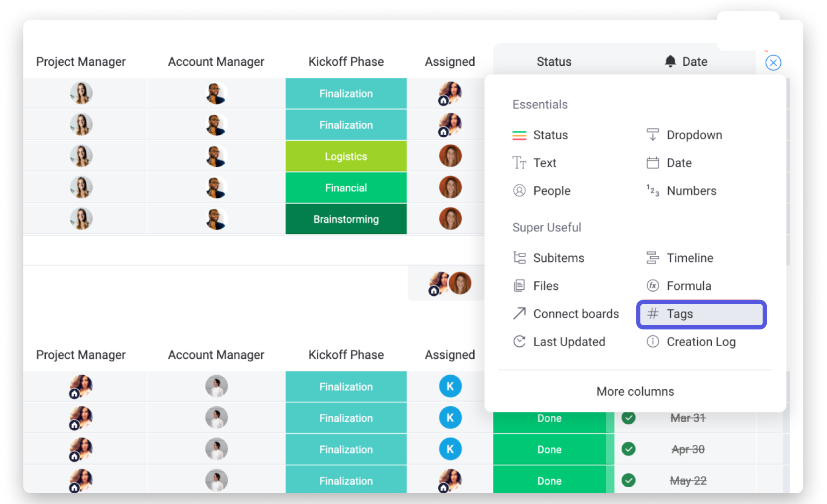827x504 pixels.
Task: Select the Numbers column icon
Action: pyautogui.click(x=652, y=191)
